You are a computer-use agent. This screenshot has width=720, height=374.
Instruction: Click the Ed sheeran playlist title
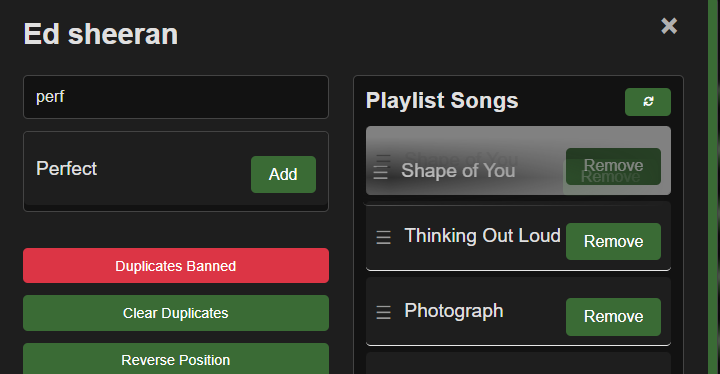(x=101, y=34)
